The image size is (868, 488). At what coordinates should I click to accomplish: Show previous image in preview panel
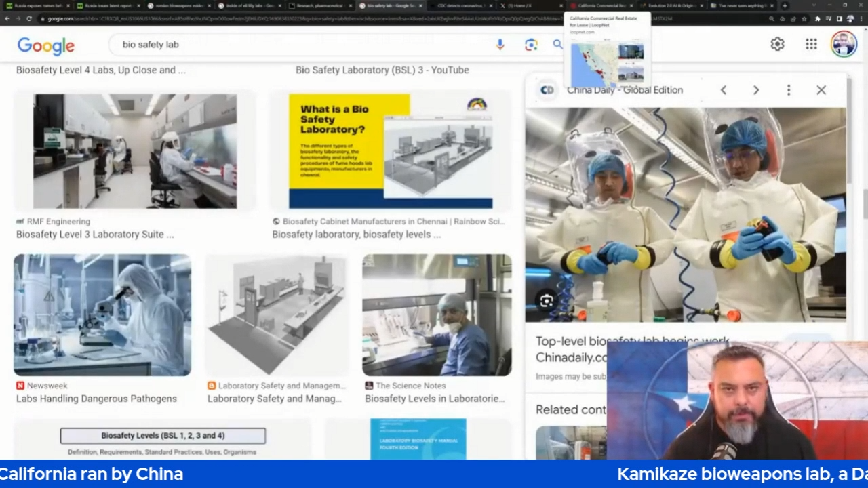tap(724, 90)
